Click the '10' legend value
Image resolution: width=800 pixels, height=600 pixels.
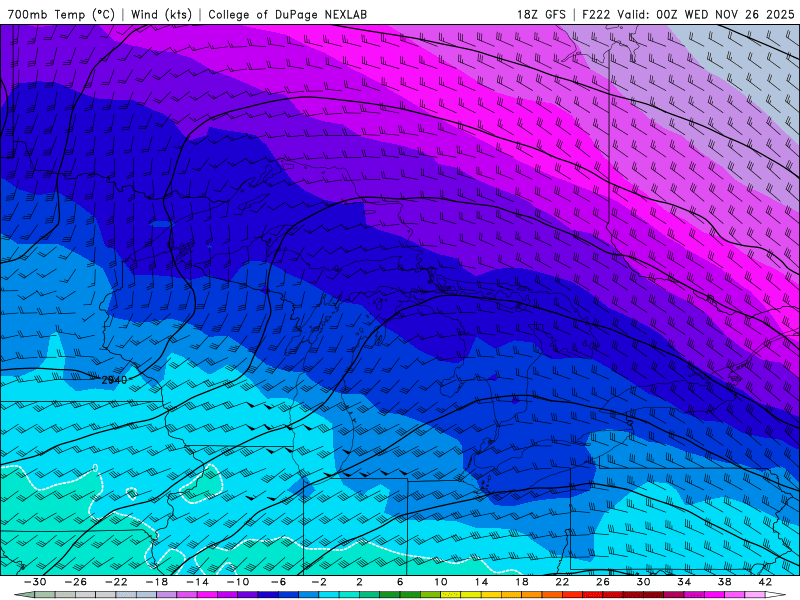pos(440,582)
